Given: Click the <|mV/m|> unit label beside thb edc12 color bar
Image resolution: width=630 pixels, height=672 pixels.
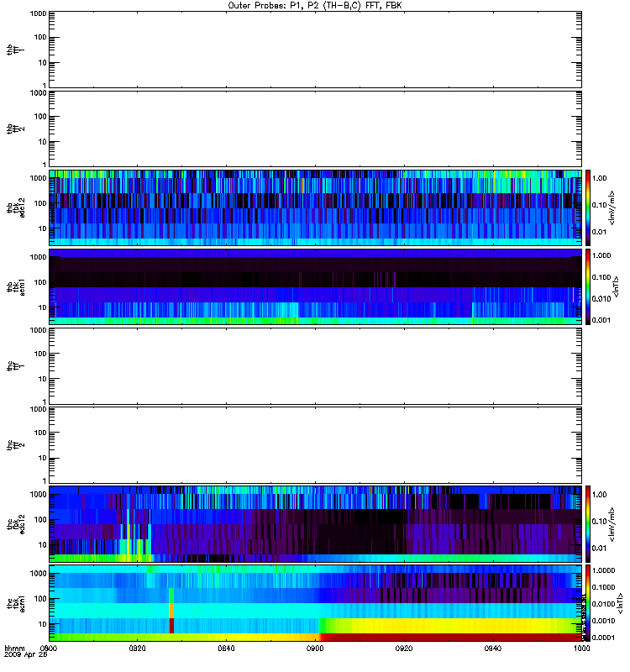Looking at the screenshot, I should point(612,207).
